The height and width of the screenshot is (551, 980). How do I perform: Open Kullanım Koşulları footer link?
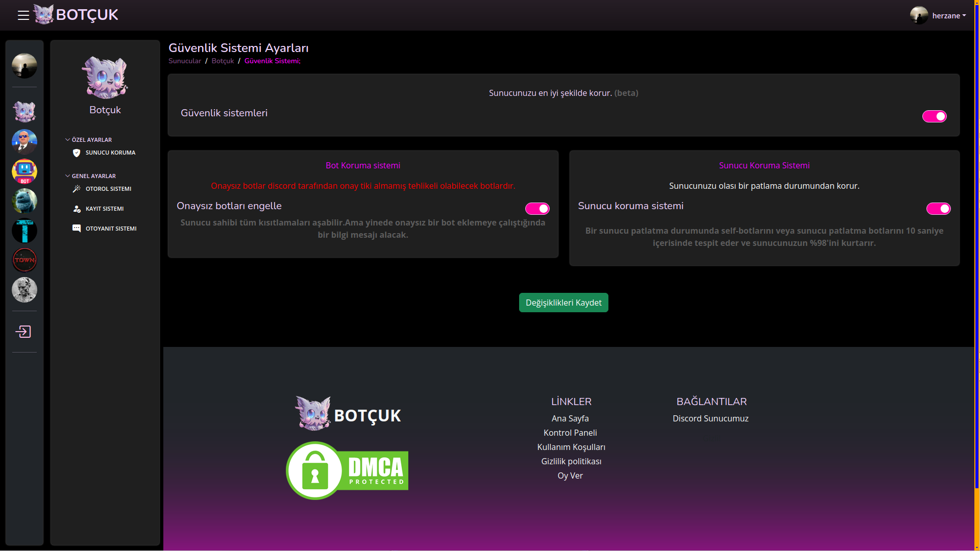click(x=571, y=447)
